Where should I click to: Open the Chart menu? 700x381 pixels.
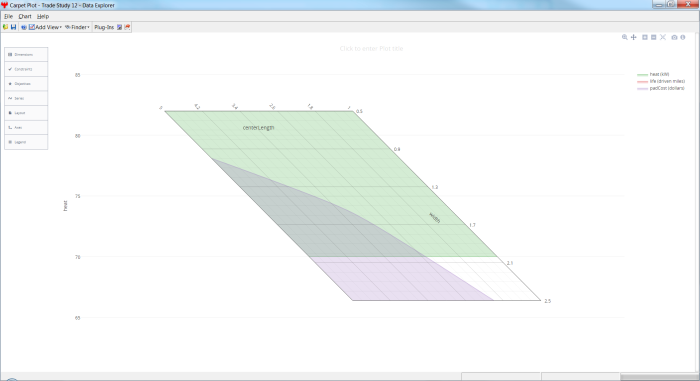[x=25, y=16]
